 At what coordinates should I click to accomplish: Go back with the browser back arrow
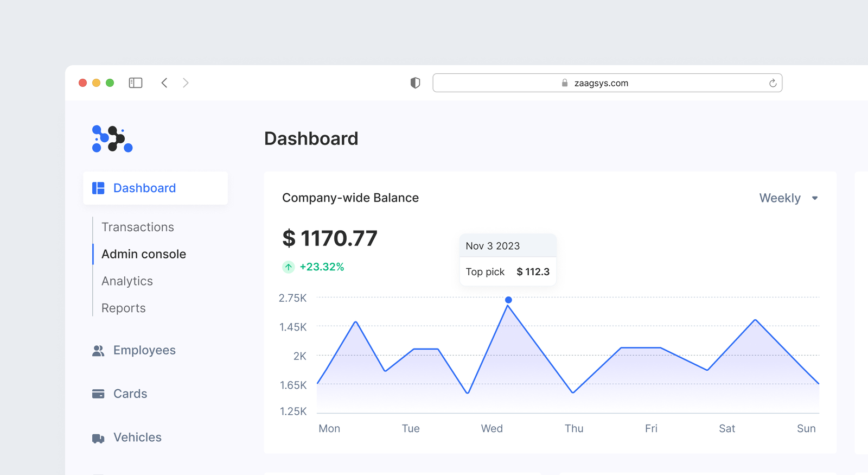click(x=164, y=83)
